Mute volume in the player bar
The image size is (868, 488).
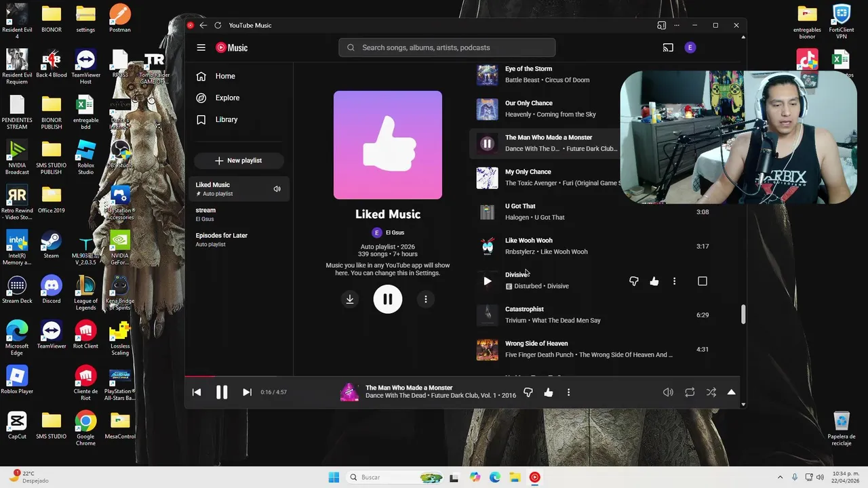668,392
